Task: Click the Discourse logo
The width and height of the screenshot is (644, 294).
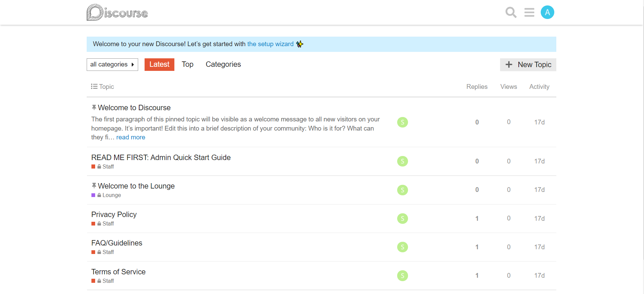Action: click(x=117, y=13)
